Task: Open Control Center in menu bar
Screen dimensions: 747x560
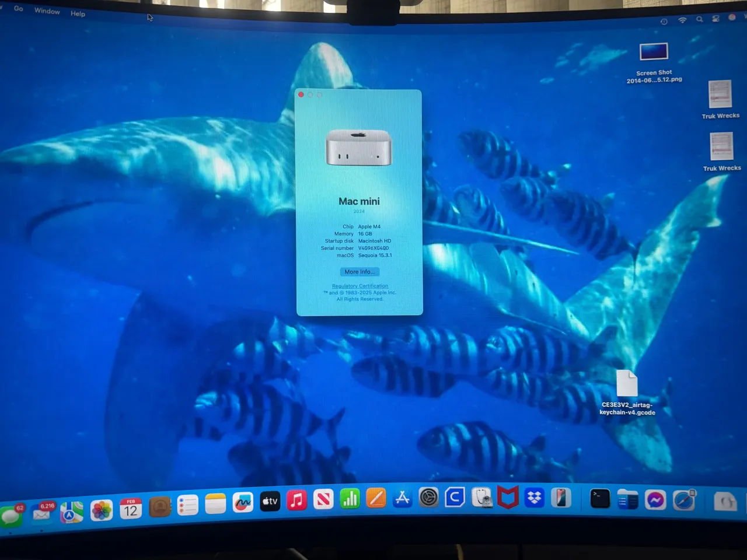Action: (715, 19)
